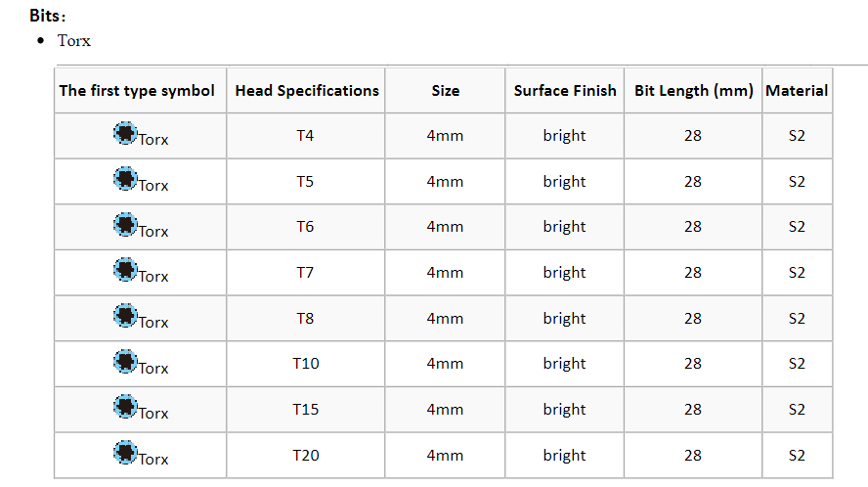
Task: Click the Torx icon in the T10 row
Action: [x=125, y=361]
